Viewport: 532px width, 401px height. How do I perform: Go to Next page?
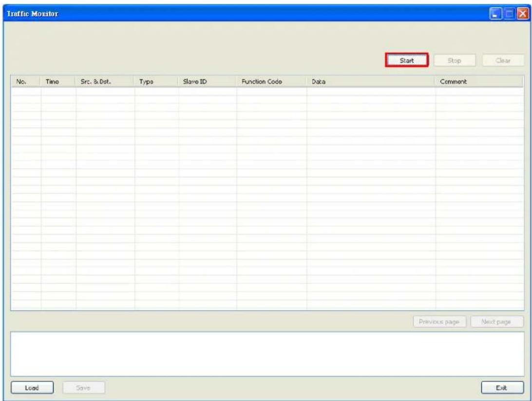(497, 322)
